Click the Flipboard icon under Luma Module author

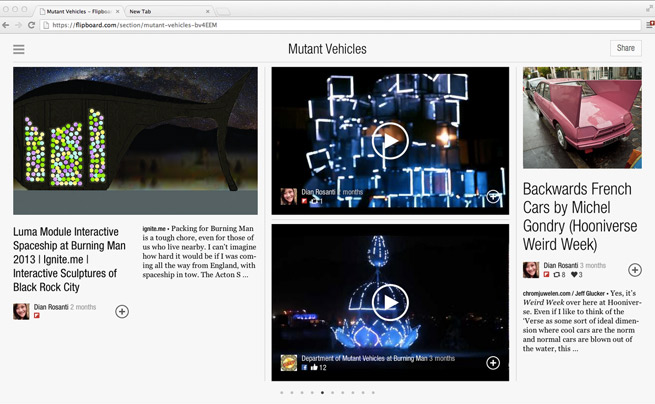click(37, 316)
